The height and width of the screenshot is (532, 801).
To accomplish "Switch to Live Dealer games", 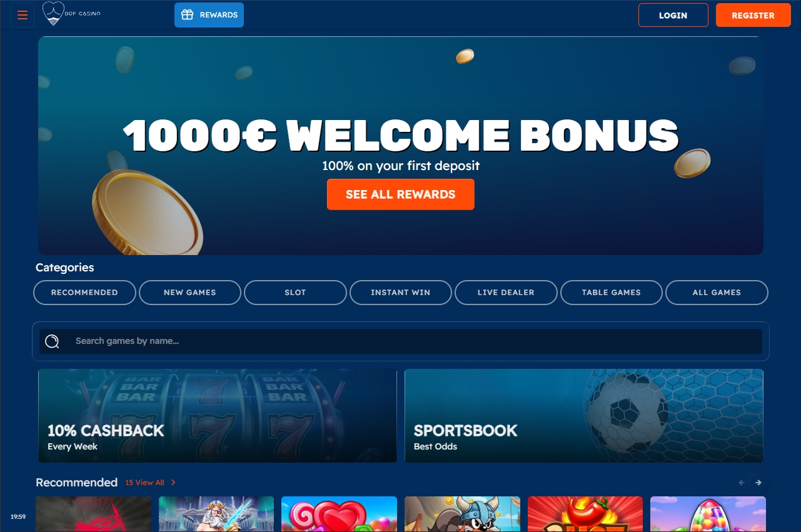I will pos(506,293).
